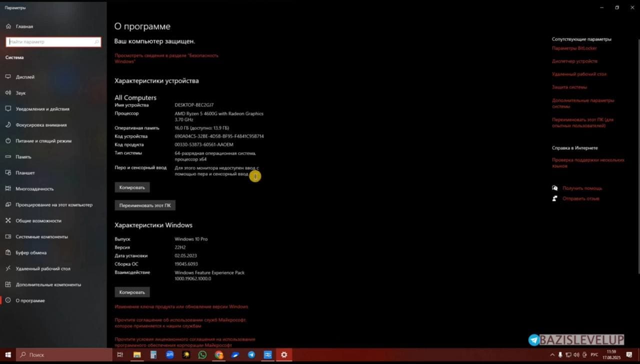
Task: Open the Звук sidebar section
Action: click(x=16, y=93)
